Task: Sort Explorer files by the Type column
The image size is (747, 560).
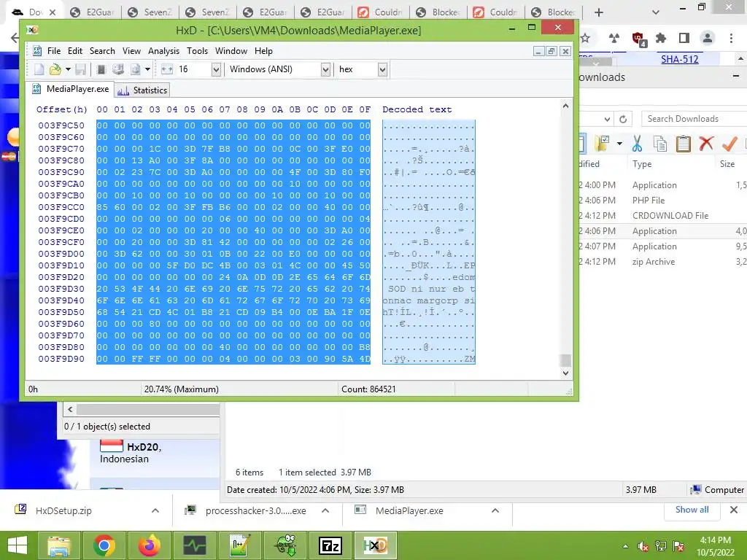Action: (642, 164)
